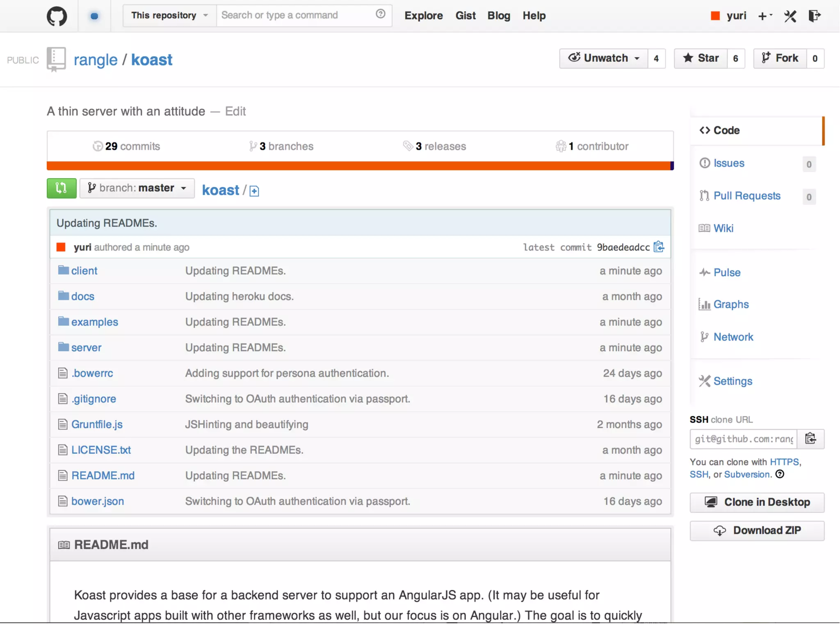840x630 pixels.
Task: Click the GitHub octocat logo
Action: coord(57,16)
